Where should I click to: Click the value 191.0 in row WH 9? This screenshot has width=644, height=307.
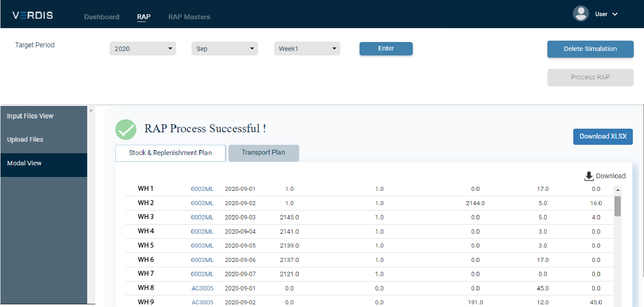475,303
